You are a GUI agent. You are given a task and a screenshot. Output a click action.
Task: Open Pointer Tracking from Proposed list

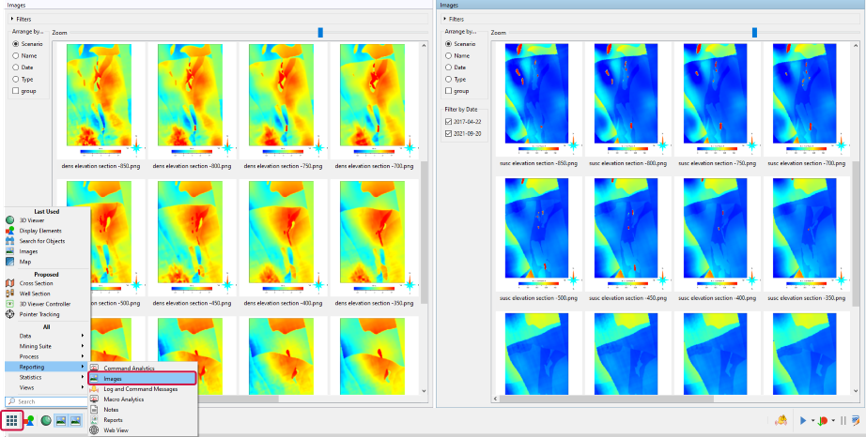point(47,314)
